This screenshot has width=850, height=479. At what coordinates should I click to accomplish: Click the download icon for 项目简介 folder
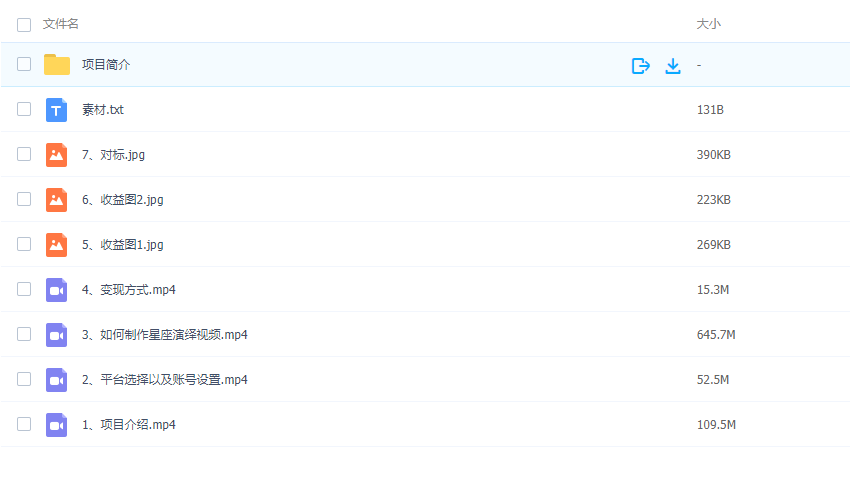pos(673,66)
